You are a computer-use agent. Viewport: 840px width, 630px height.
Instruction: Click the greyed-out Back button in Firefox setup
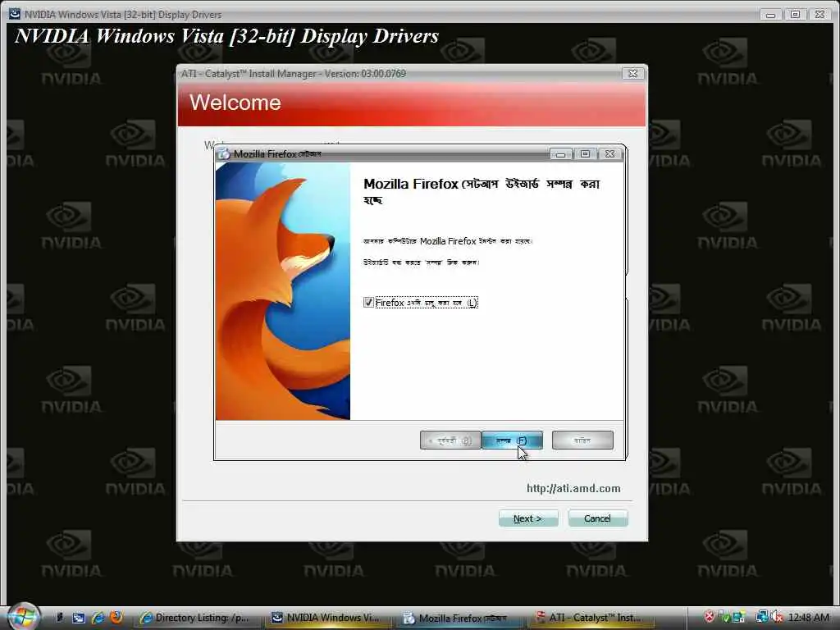(x=450, y=441)
